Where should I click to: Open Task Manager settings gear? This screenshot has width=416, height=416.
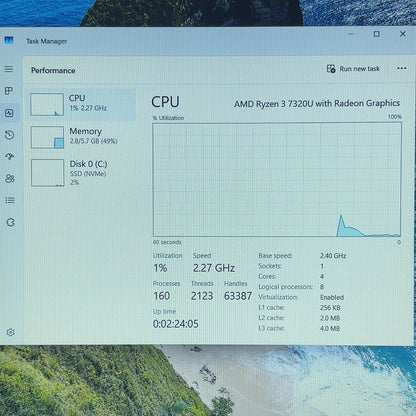(x=10, y=332)
